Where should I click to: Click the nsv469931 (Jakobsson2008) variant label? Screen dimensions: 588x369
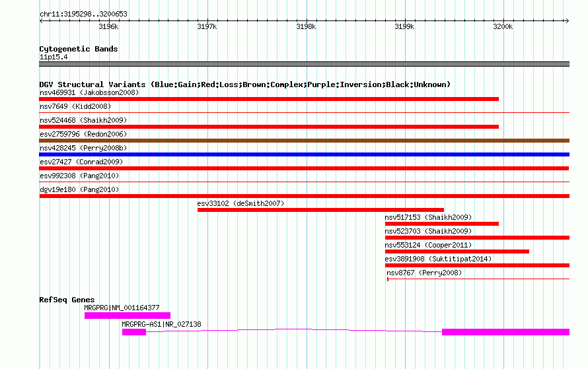point(89,92)
